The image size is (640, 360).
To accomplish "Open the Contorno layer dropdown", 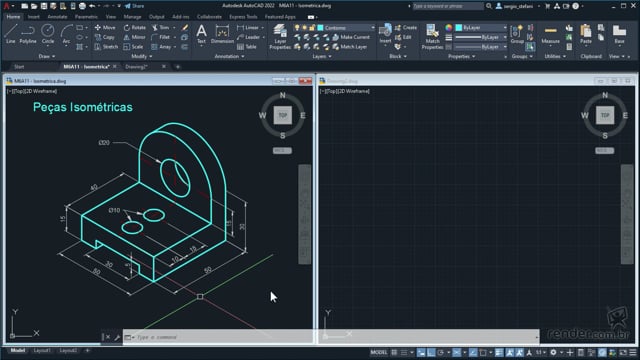I will pos(346,27).
